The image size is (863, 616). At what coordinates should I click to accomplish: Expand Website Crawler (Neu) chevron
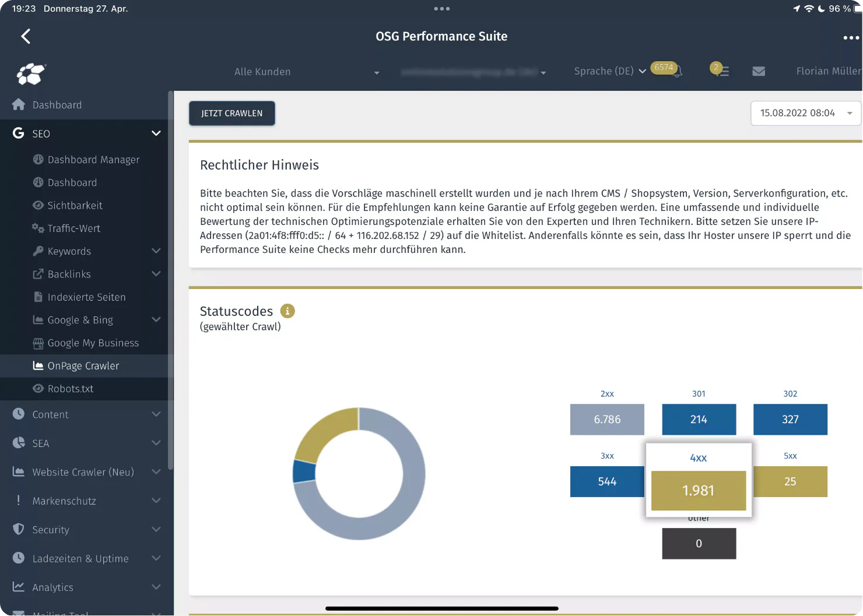(x=156, y=471)
